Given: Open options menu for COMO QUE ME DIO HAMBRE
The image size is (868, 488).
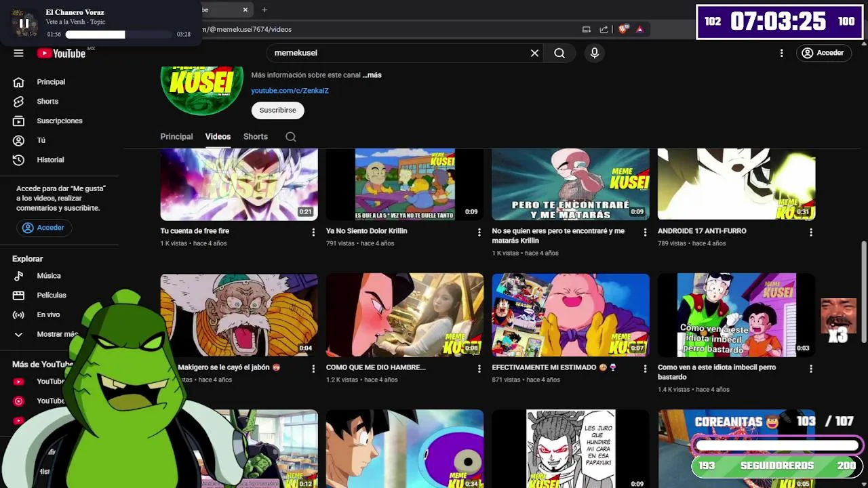Looking at the screenshot, I should point(479,369).
